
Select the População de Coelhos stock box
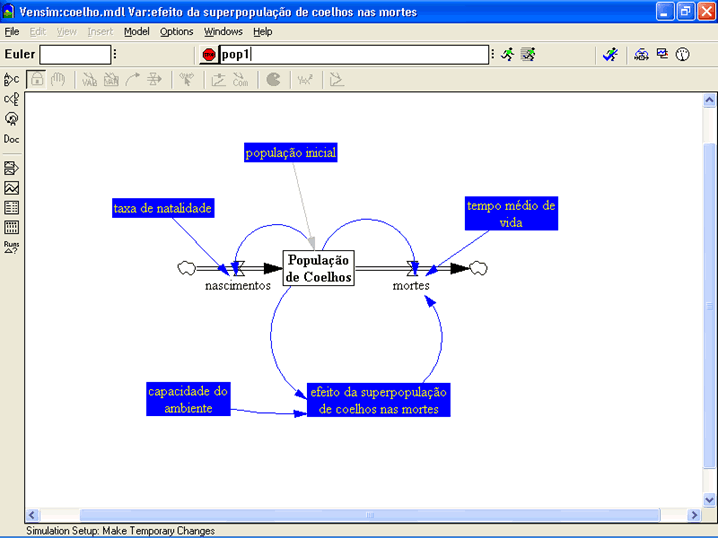(x=319, y=268)
